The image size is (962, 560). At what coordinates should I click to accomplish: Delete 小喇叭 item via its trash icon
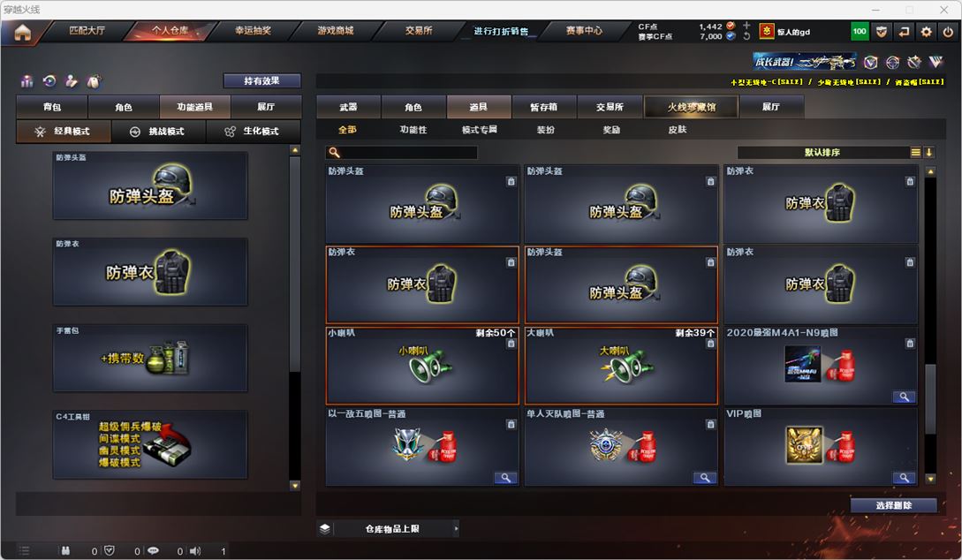pos(511,344)
